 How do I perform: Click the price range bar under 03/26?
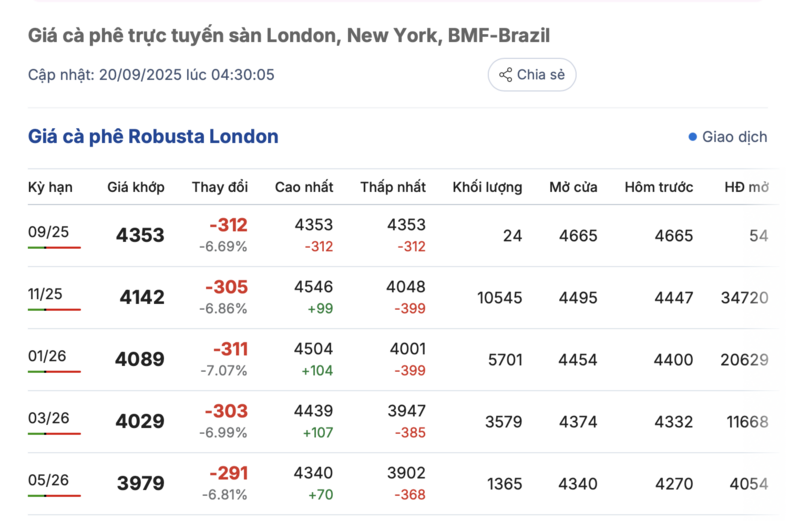(54, 434)
